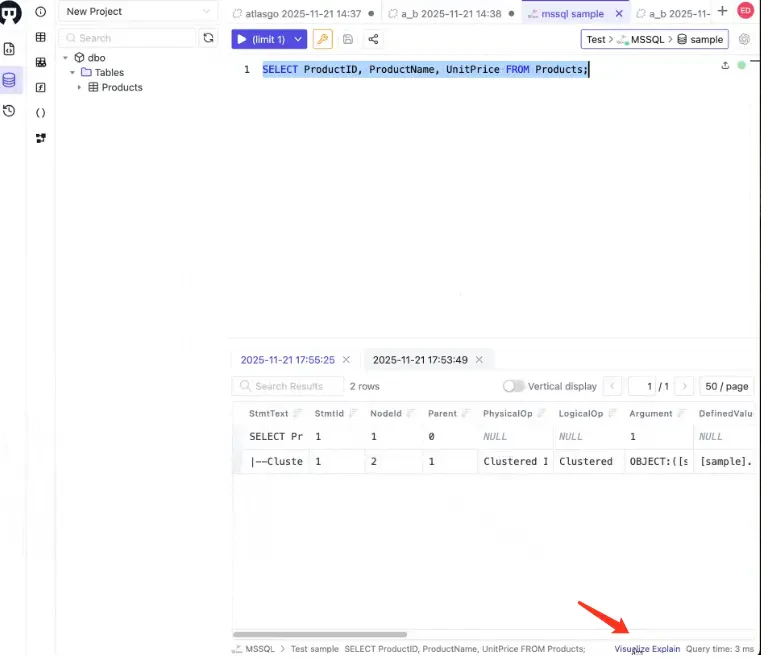Go to next results page
This screenshot has height=658, width=761.
tap(684, 386)
